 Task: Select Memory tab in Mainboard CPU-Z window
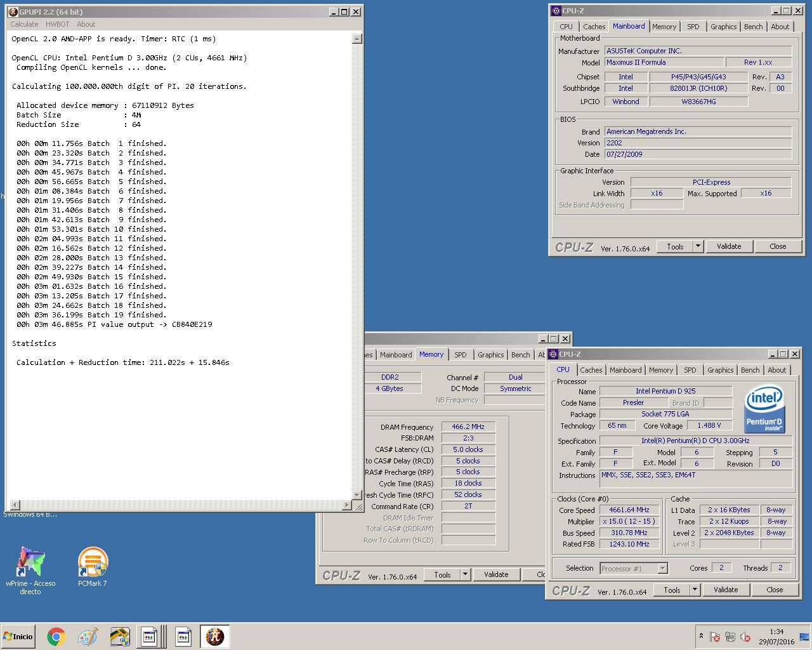[x=664, y=27]
